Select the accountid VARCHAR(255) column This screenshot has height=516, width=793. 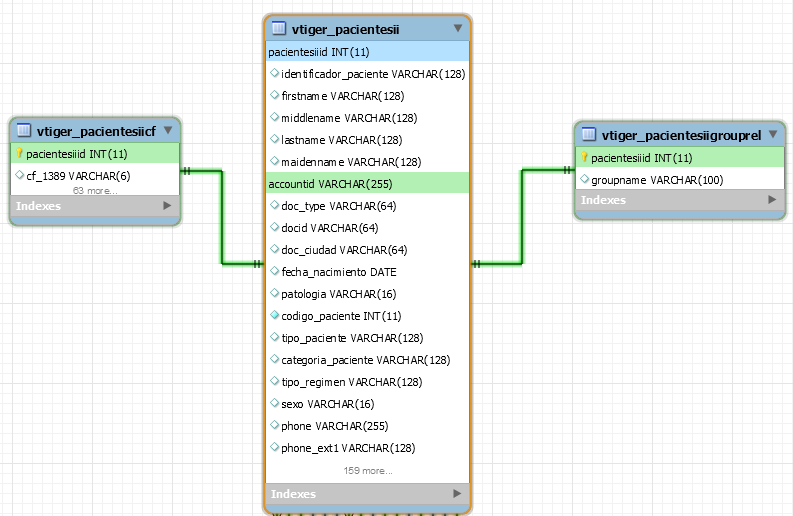(368, 184)
